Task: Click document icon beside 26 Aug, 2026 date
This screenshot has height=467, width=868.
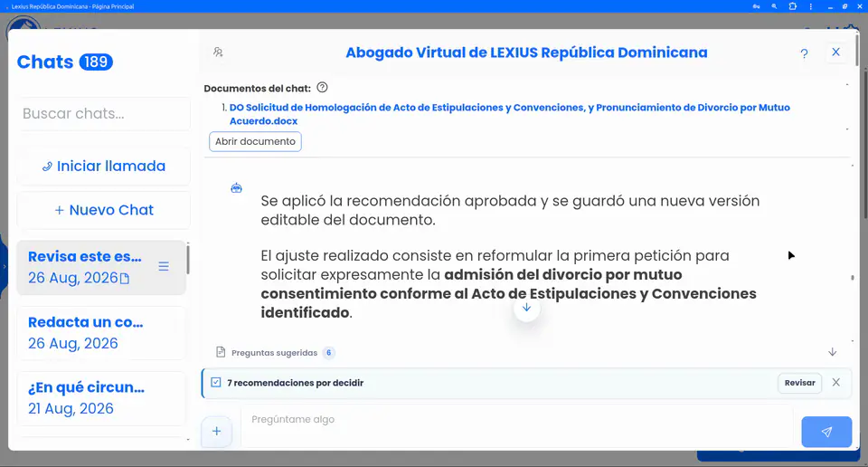Action: coord(125,279)
